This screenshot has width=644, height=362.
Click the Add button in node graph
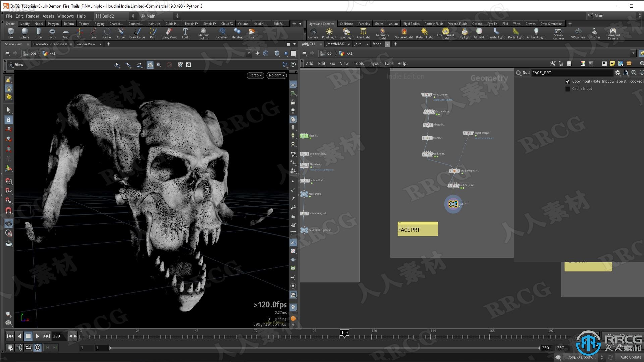click(309, 63)
